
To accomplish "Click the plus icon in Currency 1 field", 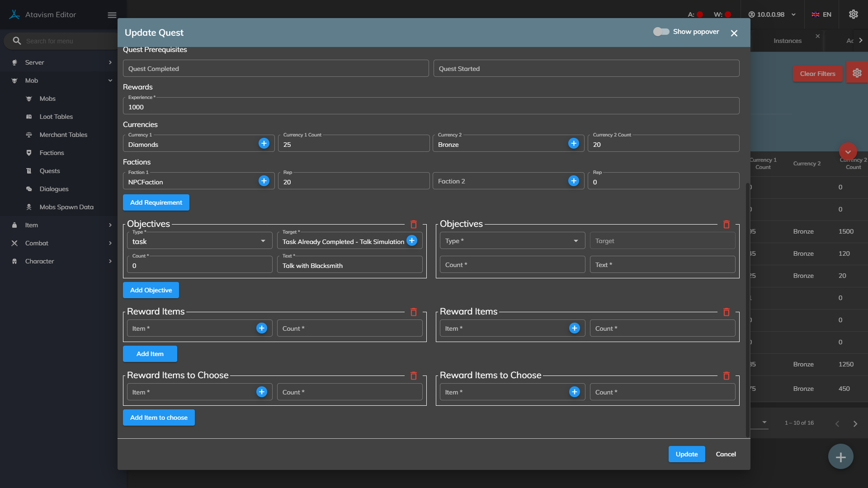I will click(264, 143).
